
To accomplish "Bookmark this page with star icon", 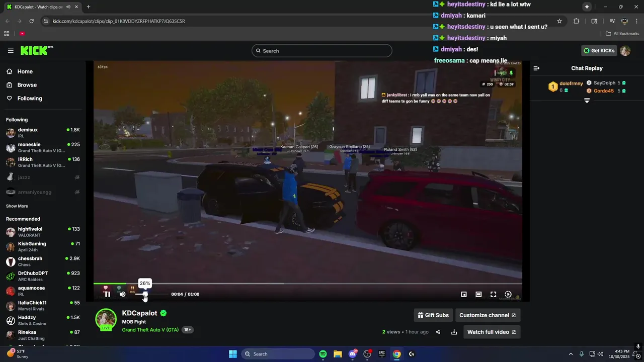I will pos(559,21).
